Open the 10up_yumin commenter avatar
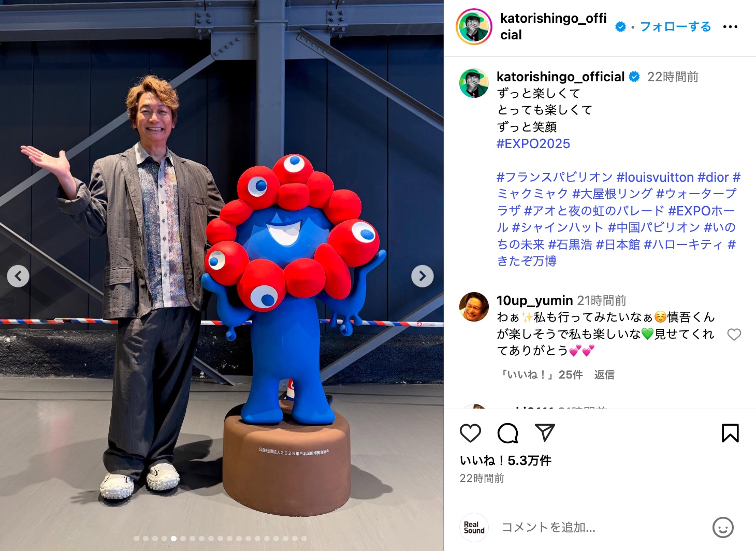Image resolution: width=756 pixels, height=551 pixels. (x=474, y=307)
